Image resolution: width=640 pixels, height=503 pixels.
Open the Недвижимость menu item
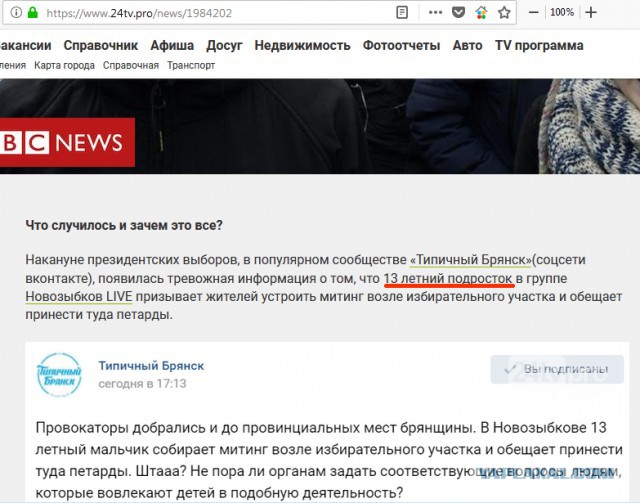(302, 45)
